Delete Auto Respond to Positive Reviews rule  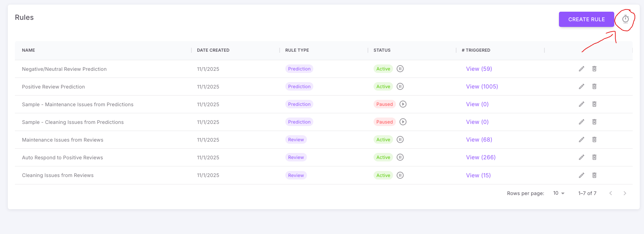(594, 157)
